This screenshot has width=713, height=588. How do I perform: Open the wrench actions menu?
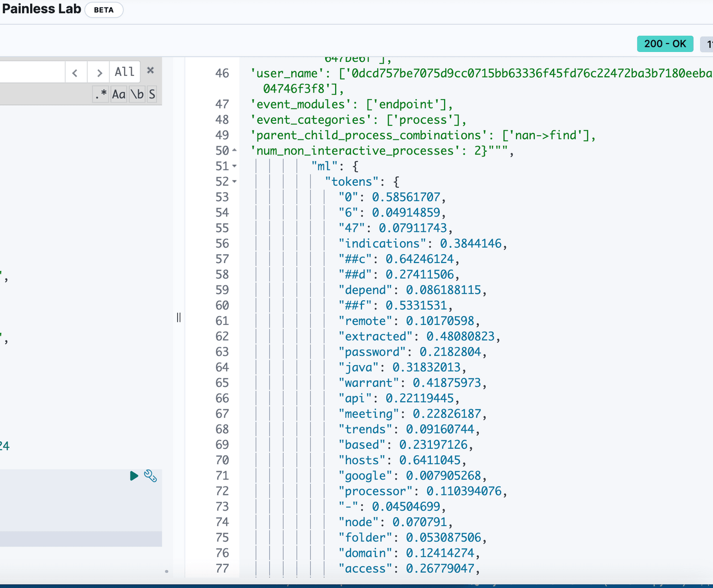151,476
